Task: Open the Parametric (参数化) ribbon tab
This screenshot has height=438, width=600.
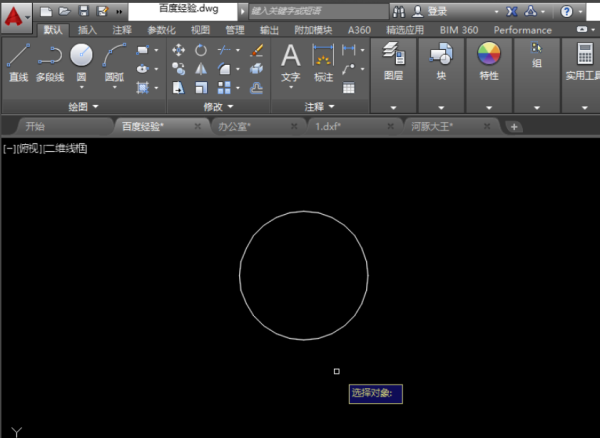Action: point(161,30)
